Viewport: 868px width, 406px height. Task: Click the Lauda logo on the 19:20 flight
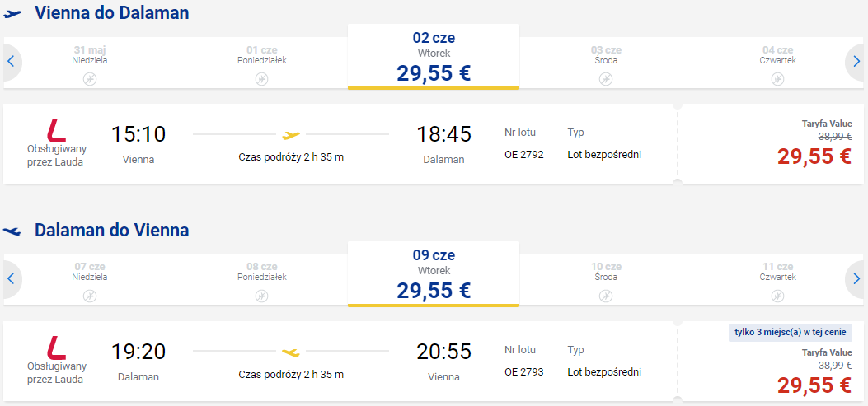point(56,348)
